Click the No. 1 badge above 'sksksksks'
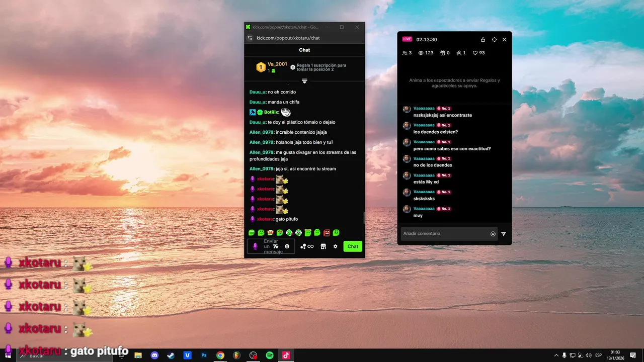Viewport: 644px width, 362px height. click(444, 192)
